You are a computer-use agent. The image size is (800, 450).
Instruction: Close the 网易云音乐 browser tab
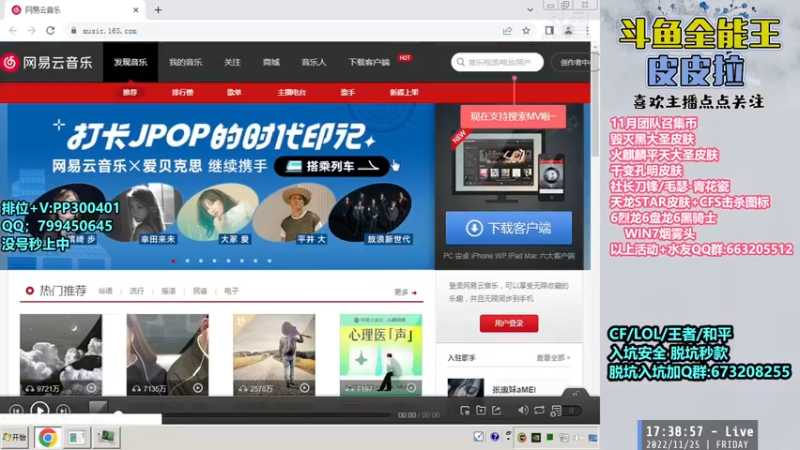pos(136,10)
